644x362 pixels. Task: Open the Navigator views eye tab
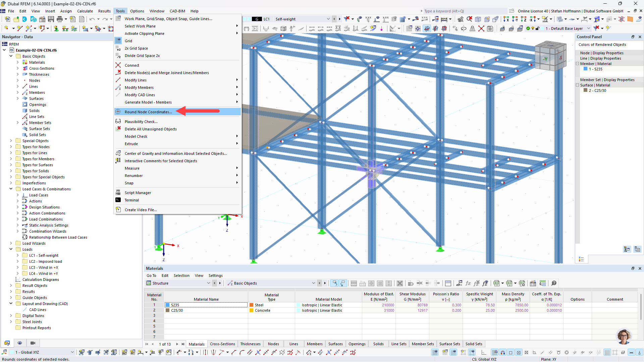click(x=20, y=343)
